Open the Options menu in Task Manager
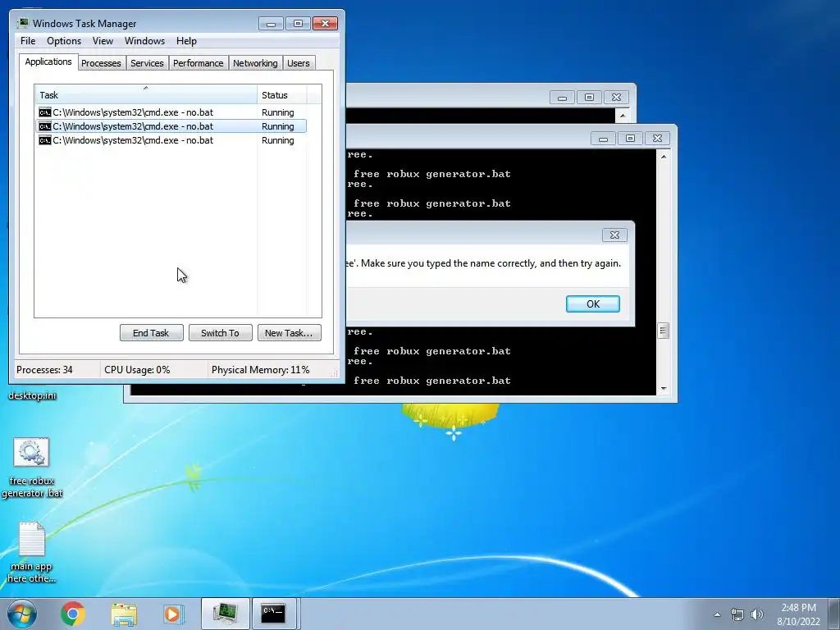 point(64,41)
